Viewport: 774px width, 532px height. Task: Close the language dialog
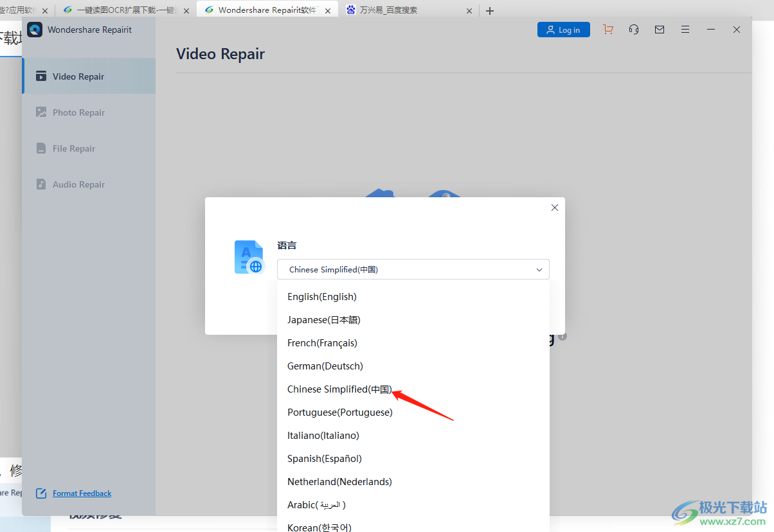(x=555, y=208)
